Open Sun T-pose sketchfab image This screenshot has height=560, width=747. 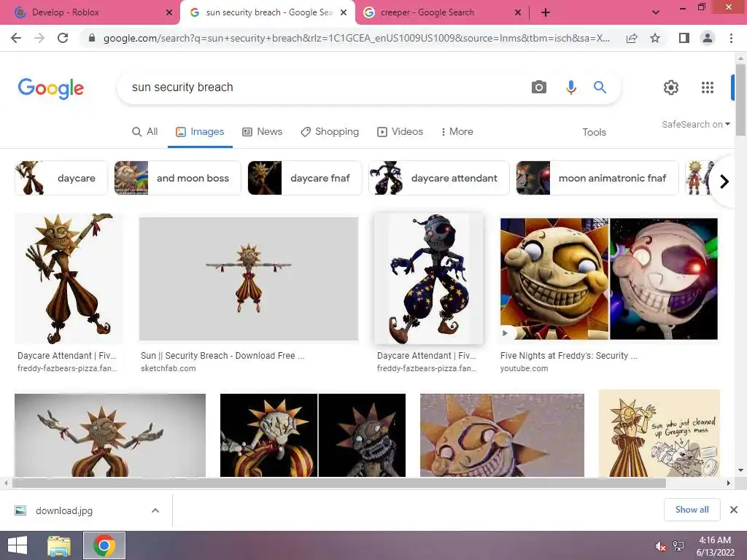pyautogui.click(x=249, y=279)
